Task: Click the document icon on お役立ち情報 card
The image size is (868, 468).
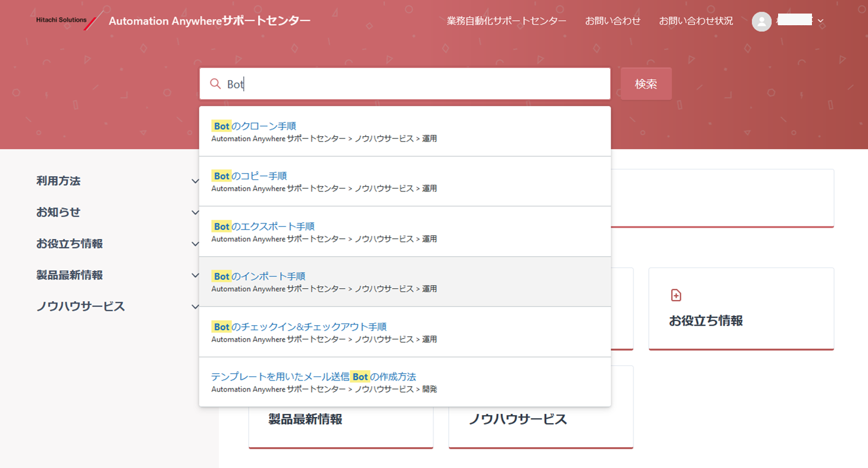Action: 676,295
